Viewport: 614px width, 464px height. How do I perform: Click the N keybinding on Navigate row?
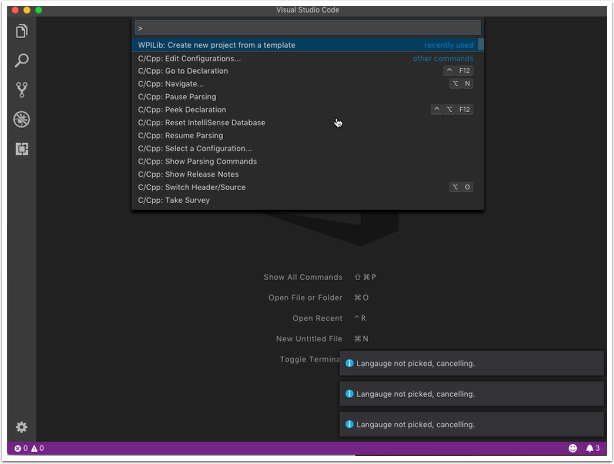467,84
